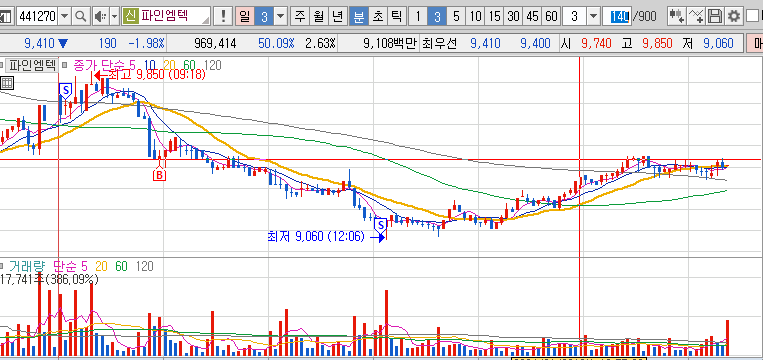Image resolution: width=763 pixels, height=360 pixels.
Task: Click the S marker at chart top left
Action: point(65,90)
